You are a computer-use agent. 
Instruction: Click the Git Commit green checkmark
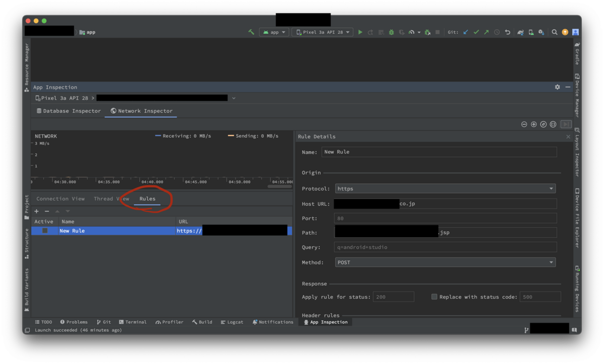coord(476,32)
